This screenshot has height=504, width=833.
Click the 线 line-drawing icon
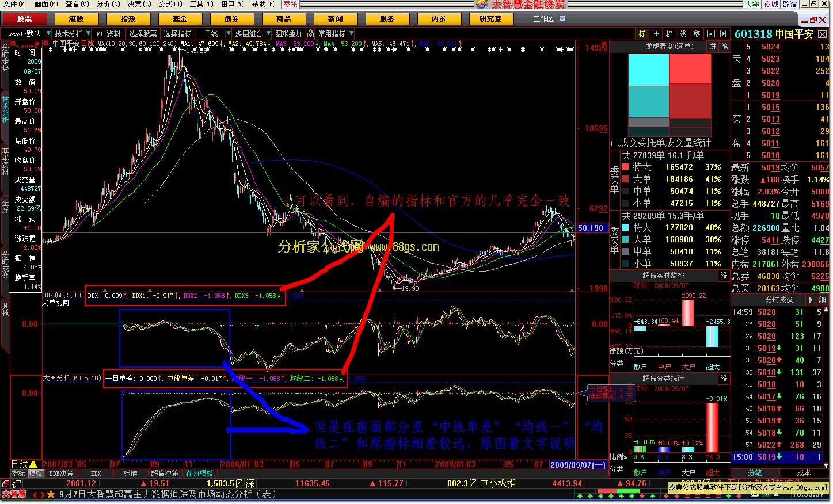click(x=683, y=34)
